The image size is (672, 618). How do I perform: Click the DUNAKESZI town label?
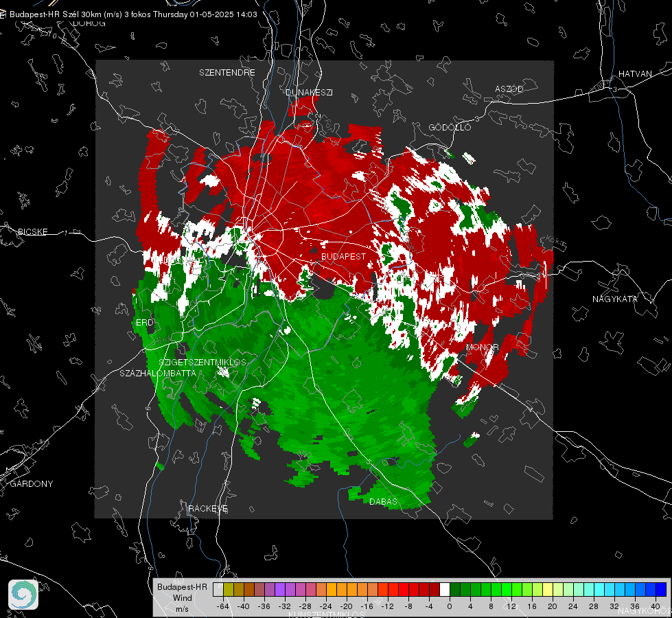coord(309,92)
